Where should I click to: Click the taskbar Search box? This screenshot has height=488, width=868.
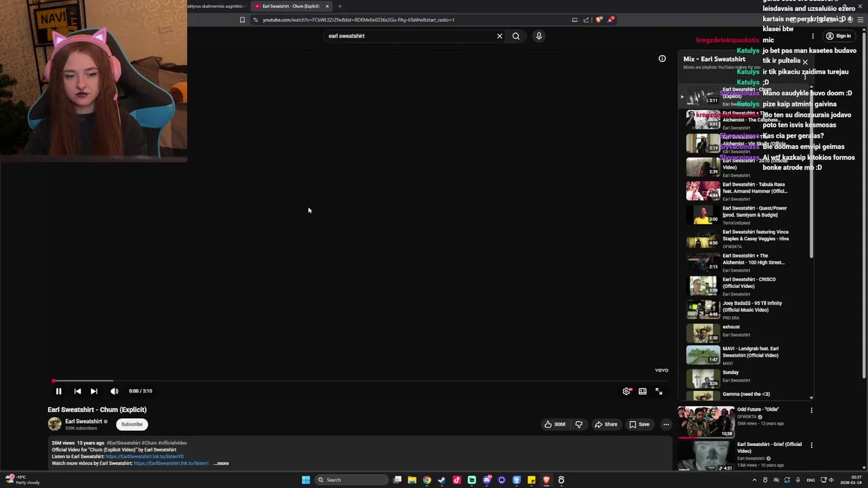[351, 480]
